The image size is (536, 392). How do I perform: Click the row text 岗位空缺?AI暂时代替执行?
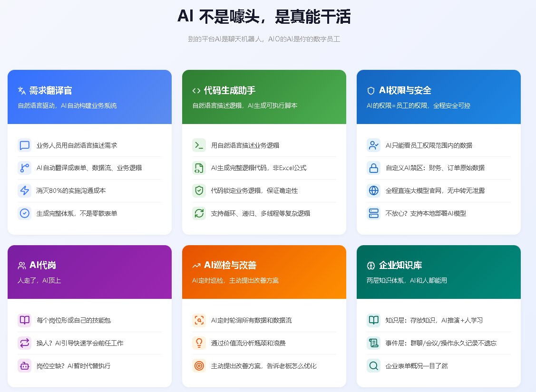(x=74, y=366)
